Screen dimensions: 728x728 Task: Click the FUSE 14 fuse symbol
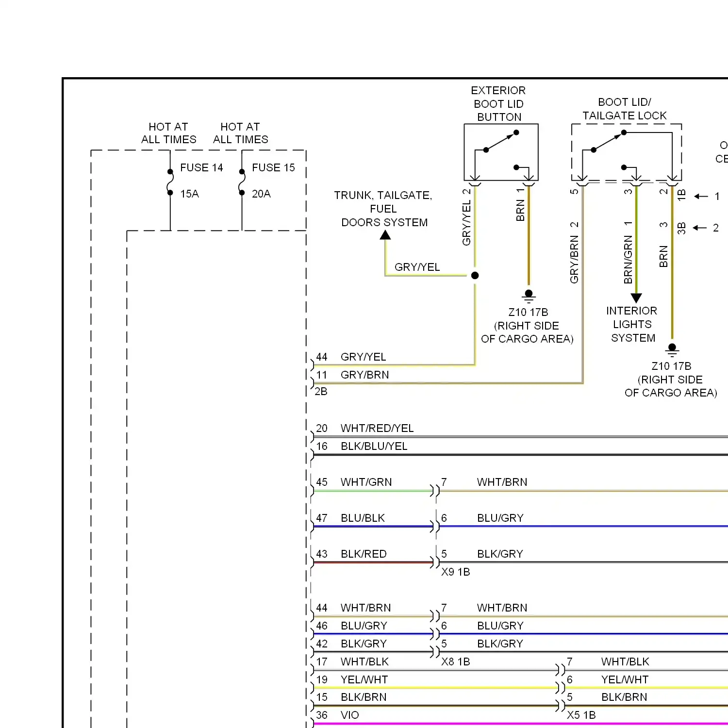(x=170, y=182)
